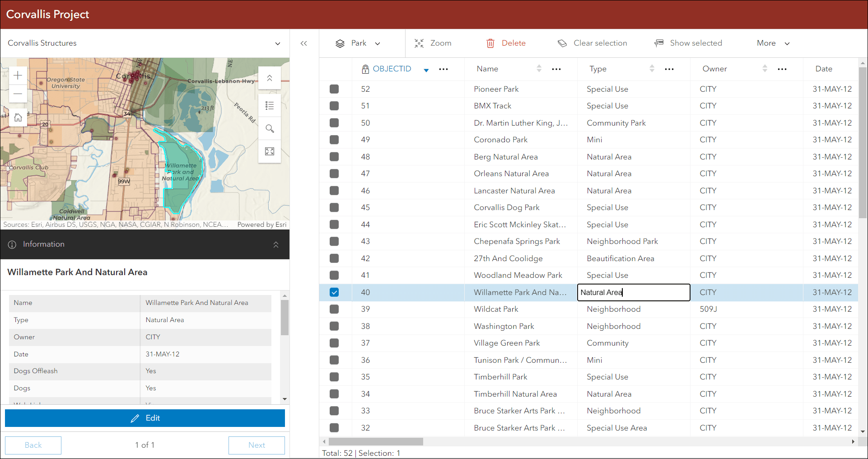Uncheck the Willamette Park row checkbox
This screenshot has width=868, height=459.
[334, 292]
